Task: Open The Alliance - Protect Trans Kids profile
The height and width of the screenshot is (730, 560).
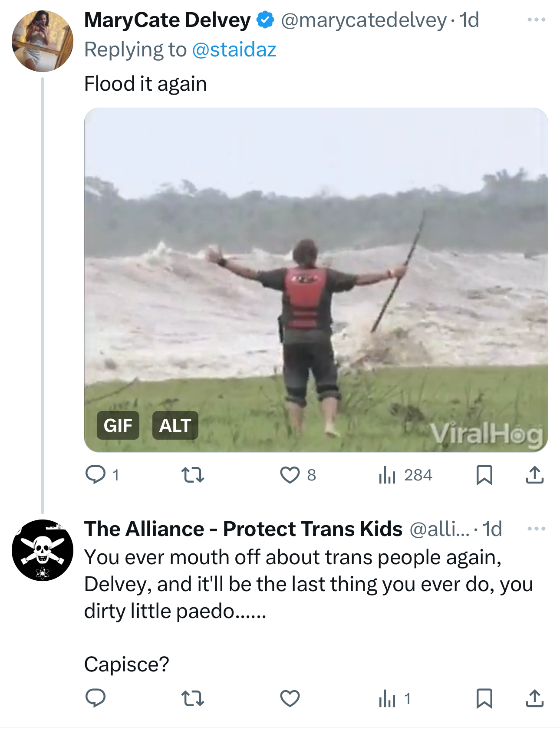Action: click(243, 529)
